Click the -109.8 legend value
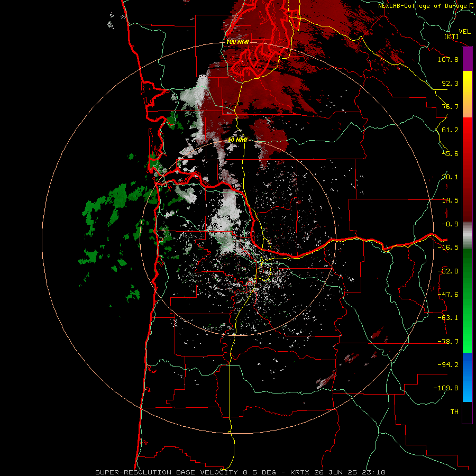Screen dimensions: 476x476 [x=446, y=388]
